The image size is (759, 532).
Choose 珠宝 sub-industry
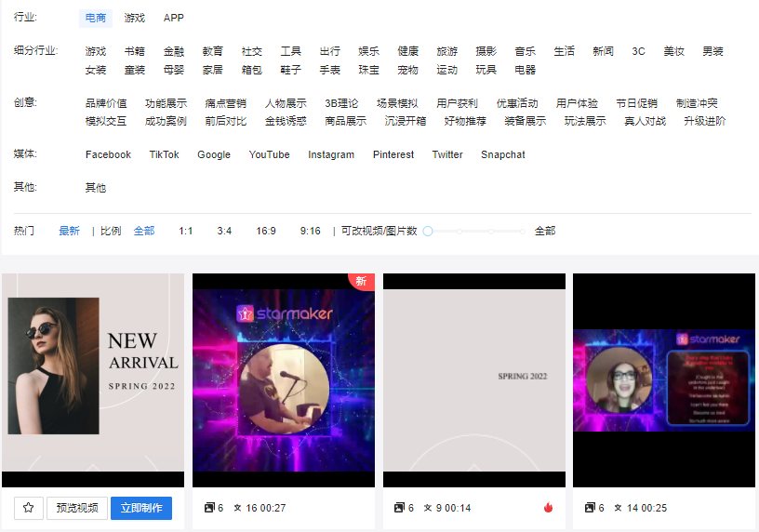369,70
